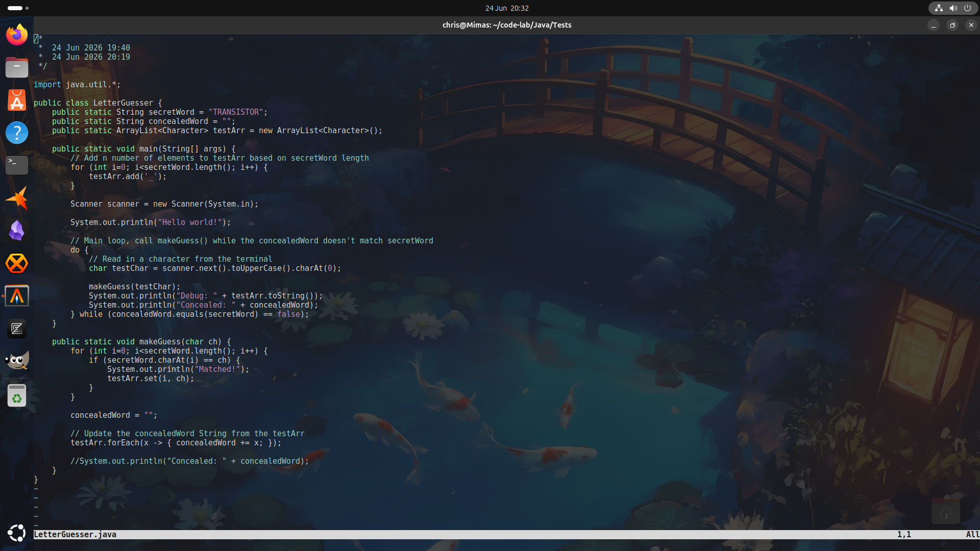Minimize the terminal window
This screenshot has height=551, width=980.
tap(934, 25)
